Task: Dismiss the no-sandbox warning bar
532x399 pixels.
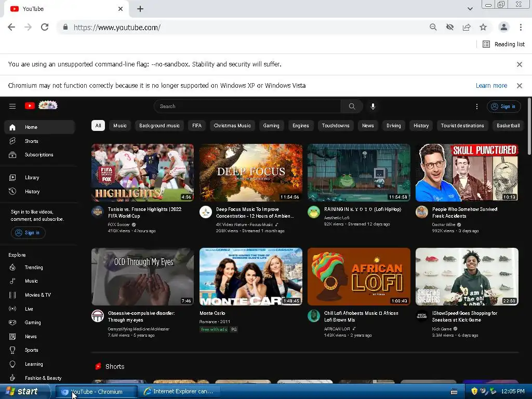Action: click(519, 64)
